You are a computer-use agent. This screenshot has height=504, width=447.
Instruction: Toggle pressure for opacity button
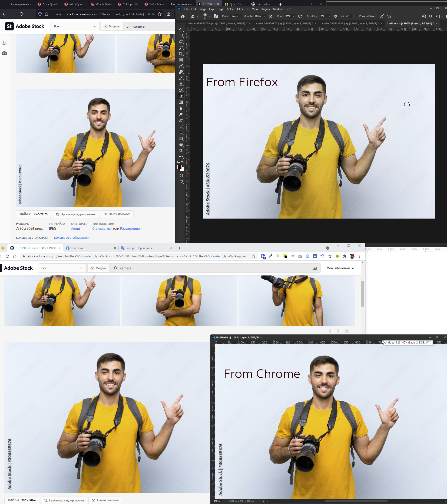271,16
